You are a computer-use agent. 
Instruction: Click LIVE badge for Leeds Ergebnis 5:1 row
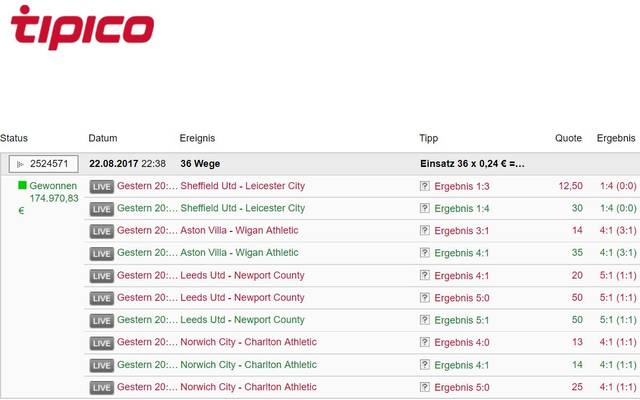[x=102, y=321]
